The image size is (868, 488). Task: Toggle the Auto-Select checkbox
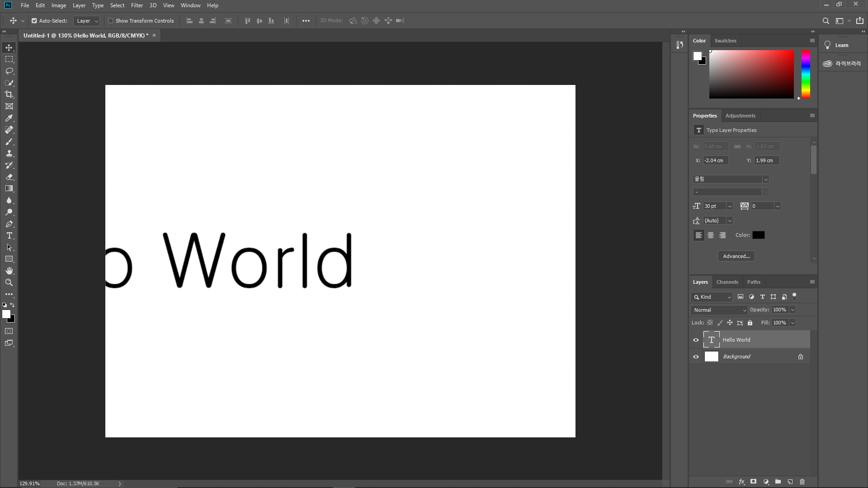[34, 21]
